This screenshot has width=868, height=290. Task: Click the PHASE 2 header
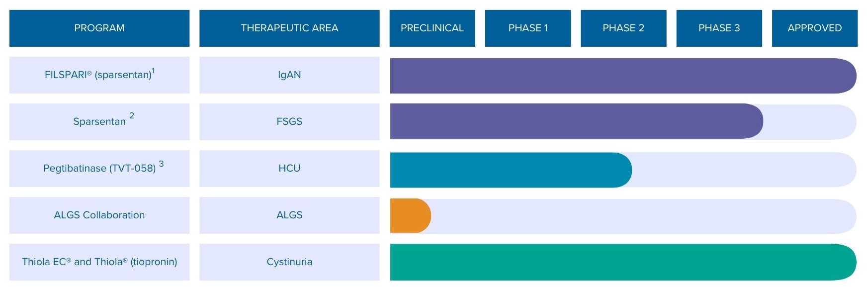tap(623, 28)
